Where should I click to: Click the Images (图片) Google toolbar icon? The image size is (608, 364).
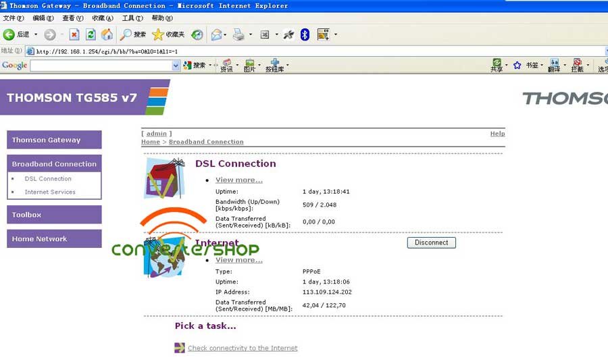pos(249,66)
